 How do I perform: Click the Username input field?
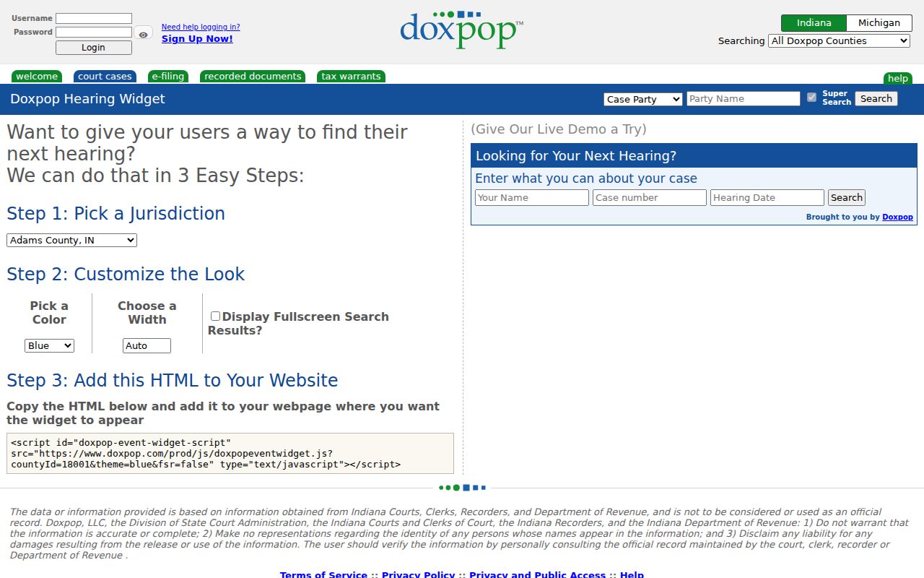coord(94,18)
